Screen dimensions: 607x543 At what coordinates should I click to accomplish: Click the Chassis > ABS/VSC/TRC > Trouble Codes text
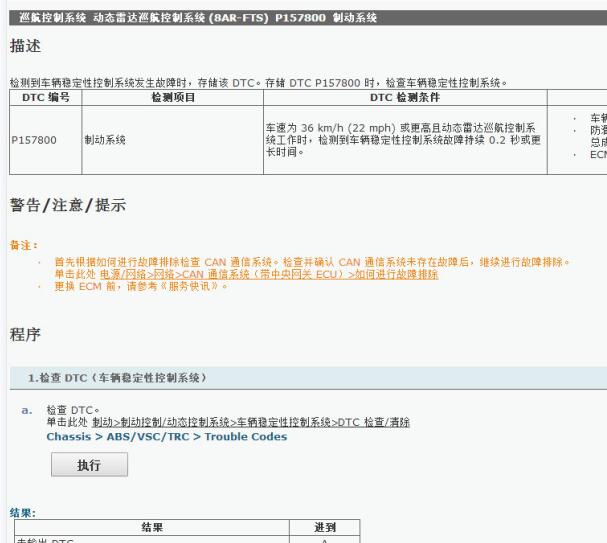point(167,437)
